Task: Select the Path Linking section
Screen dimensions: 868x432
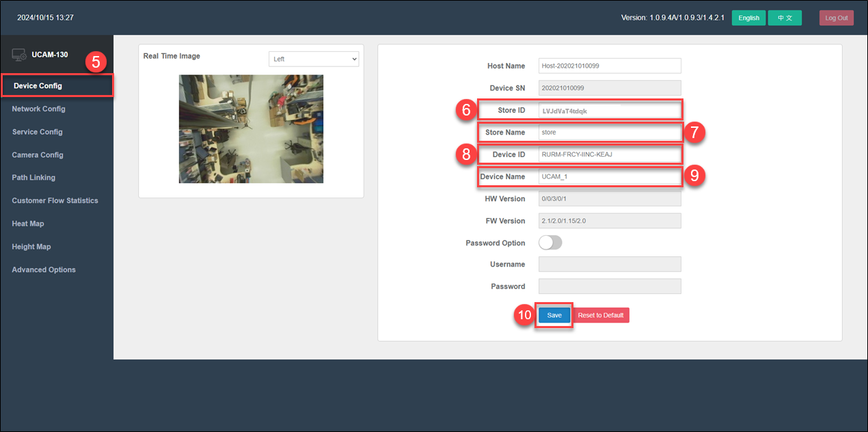Action: coord(32,177)
